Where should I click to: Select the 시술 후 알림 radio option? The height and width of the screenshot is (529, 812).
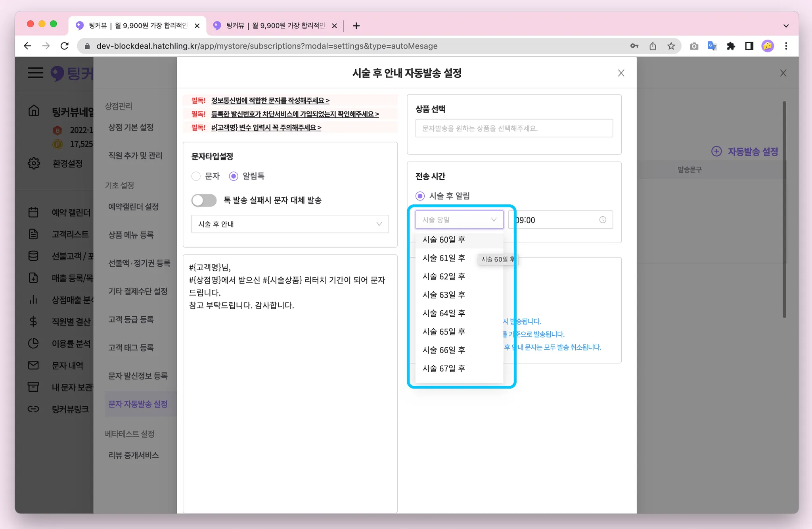click(420, 196)
